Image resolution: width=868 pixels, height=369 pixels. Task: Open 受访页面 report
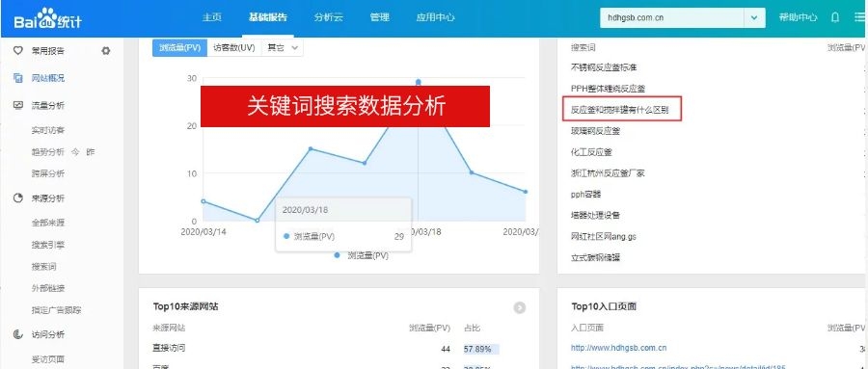47,359
